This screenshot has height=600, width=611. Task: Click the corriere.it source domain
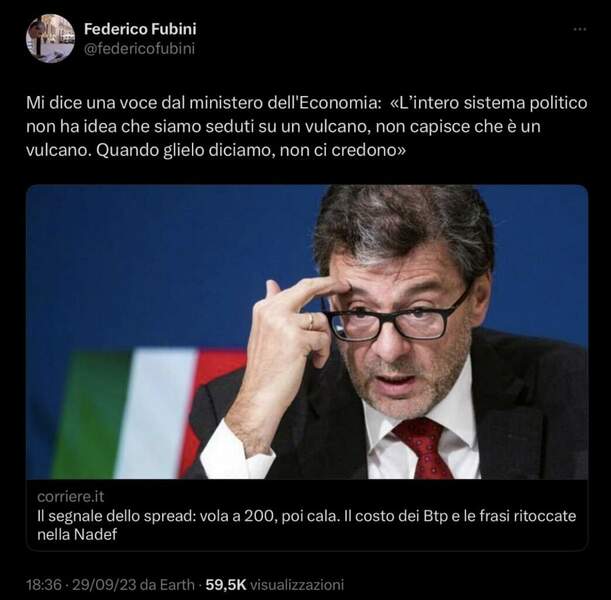71,497
